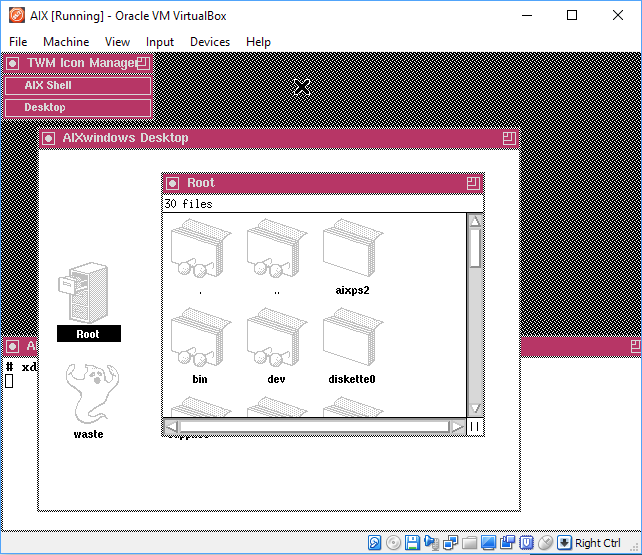Open the Devices menu

[x=210, y=42]
